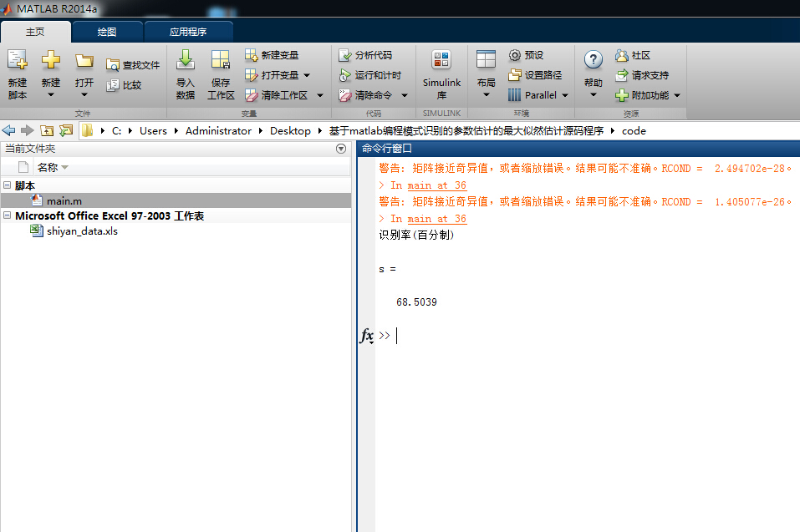Click the 新建变量 (New Variable) icon
The height and width of the screenshot is (532, 800).
click(x=251, y=55)
